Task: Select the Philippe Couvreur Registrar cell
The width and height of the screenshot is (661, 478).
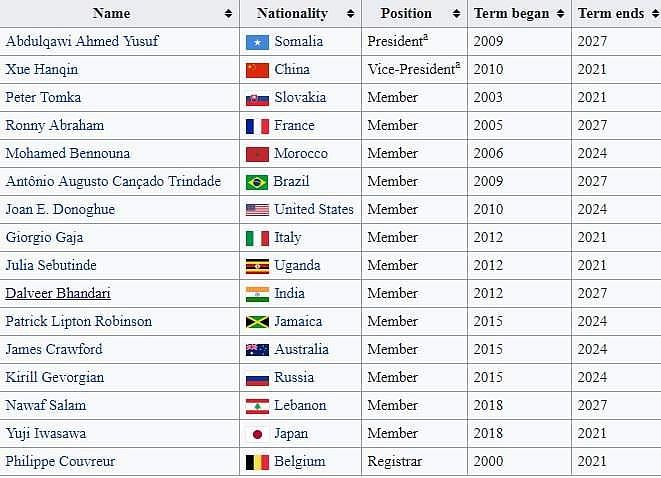Action: click(x=395, y=462)
